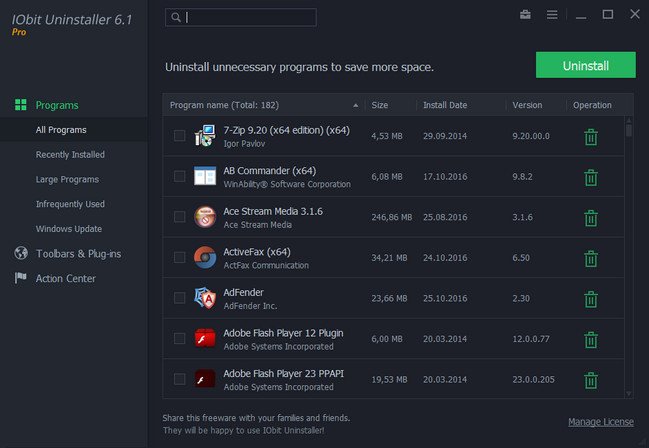The height and width of the screenshot is (448, 649).
Task: Click the Adobe Flash Player 23 PPAPI icon
Action: [205, 379]
